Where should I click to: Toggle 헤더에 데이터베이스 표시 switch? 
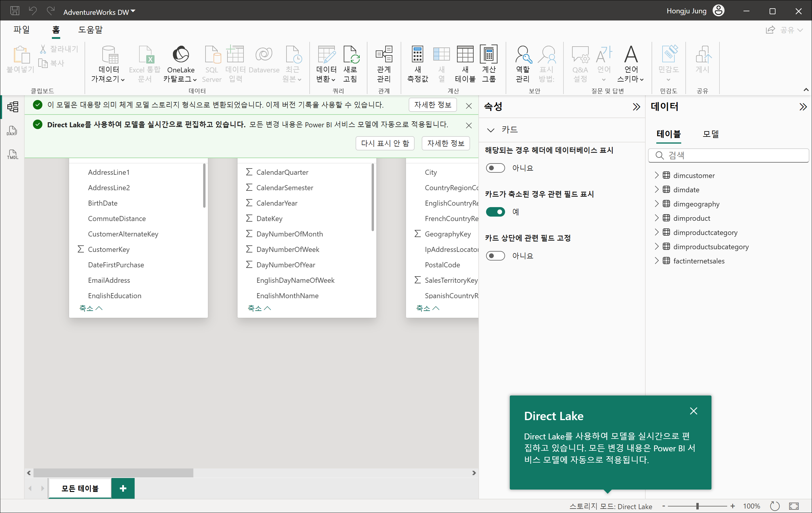pos(495,168)
